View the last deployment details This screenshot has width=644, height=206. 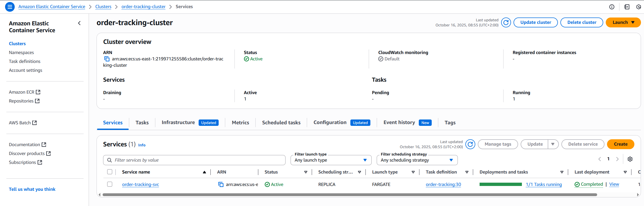pyautogui.click(x=614, y=184)
